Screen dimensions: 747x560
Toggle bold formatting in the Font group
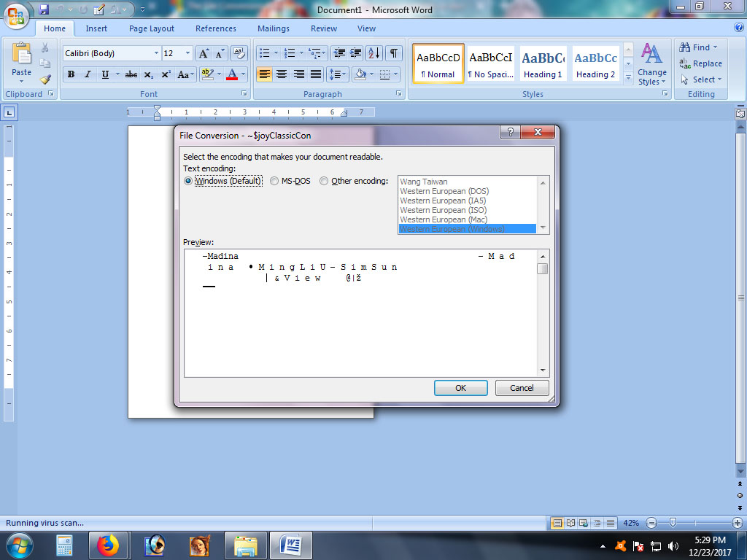(71, 74)
